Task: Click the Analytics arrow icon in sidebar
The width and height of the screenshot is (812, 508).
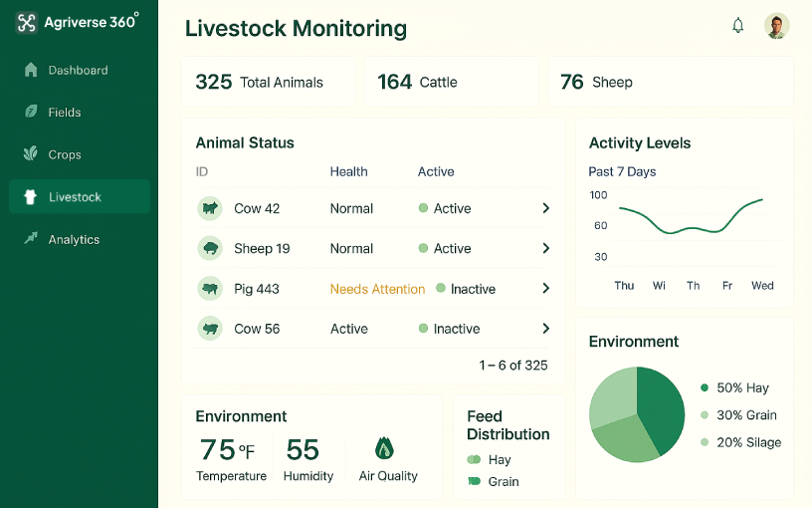Action: click(31, 239)
